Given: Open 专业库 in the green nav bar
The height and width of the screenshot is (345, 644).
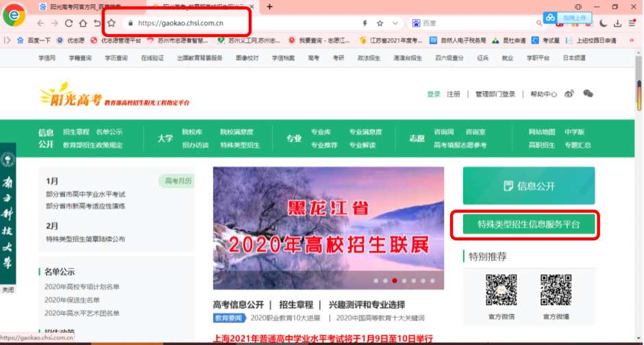Looking at the screenshot, I should [321, 131].
